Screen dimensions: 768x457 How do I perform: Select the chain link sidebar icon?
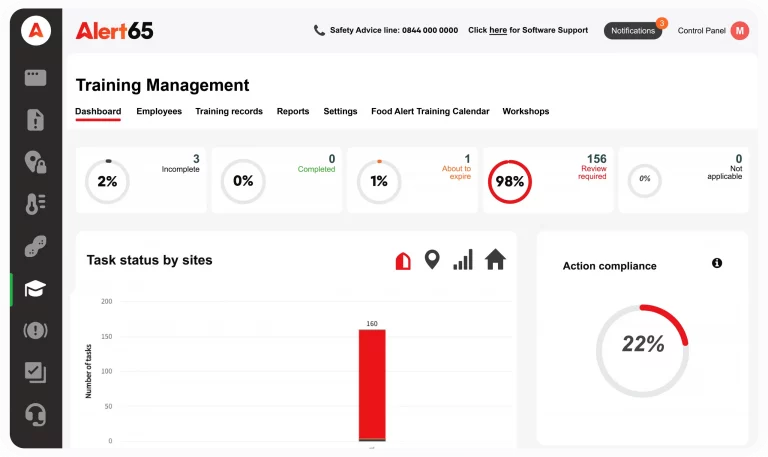[35, 247]
